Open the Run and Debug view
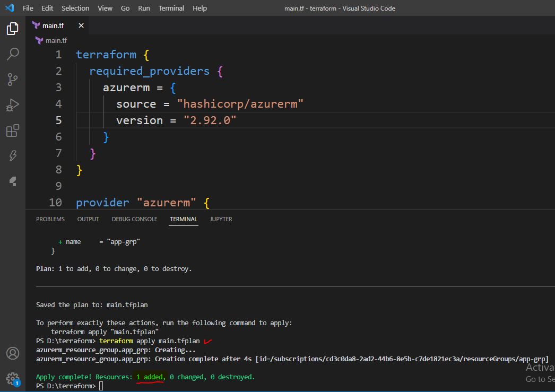 coord(13,105)
